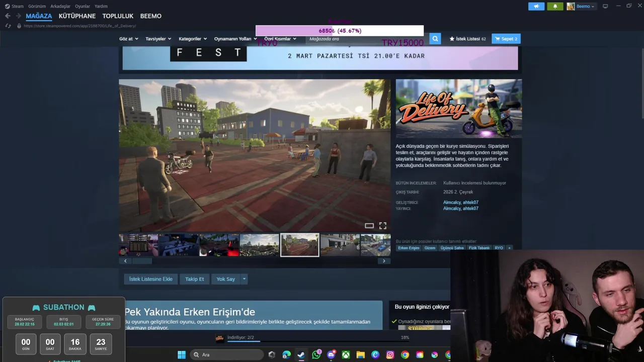This screenshot has height=362, width=644.
Task: Open İstek Listesi wishlist link
Action: [x=467, y=39]
